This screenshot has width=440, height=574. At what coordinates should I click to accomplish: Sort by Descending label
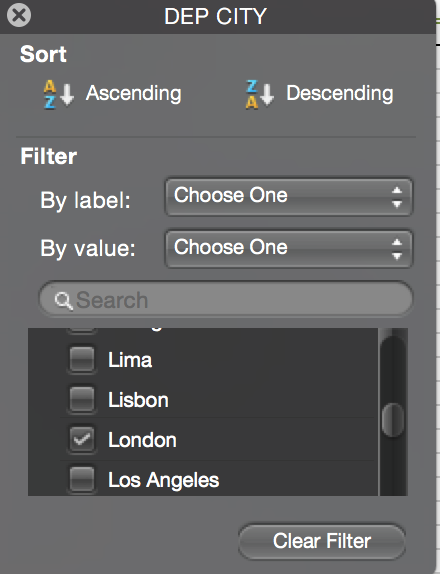pyautogui.click(x=340, y=94)
